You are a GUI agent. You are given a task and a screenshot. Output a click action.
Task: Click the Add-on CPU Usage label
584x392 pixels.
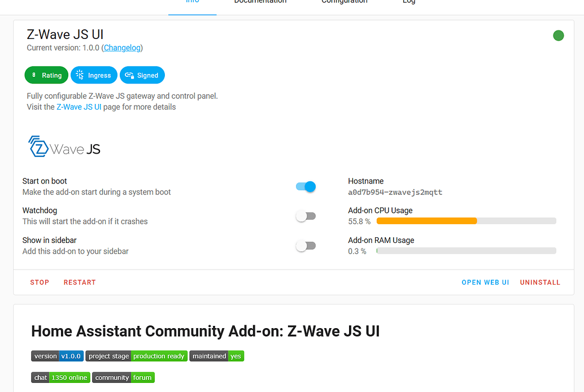(x=380, y=211)
